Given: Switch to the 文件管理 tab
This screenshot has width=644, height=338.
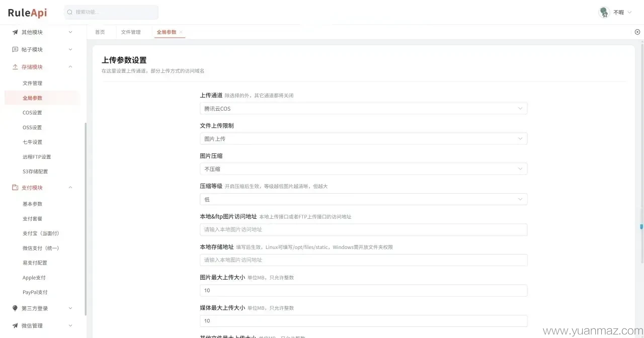Looking at the screenshot, I should click(x=131, y=32).
